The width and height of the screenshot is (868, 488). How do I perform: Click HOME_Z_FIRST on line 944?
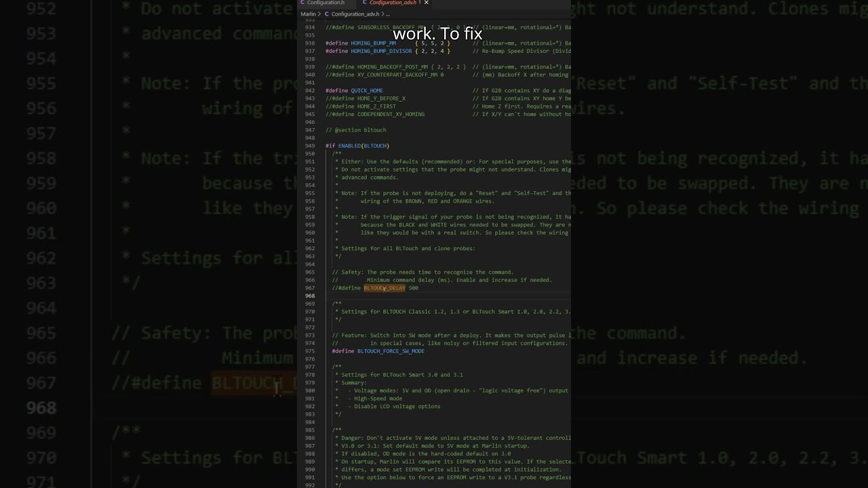tap(376, 106)
